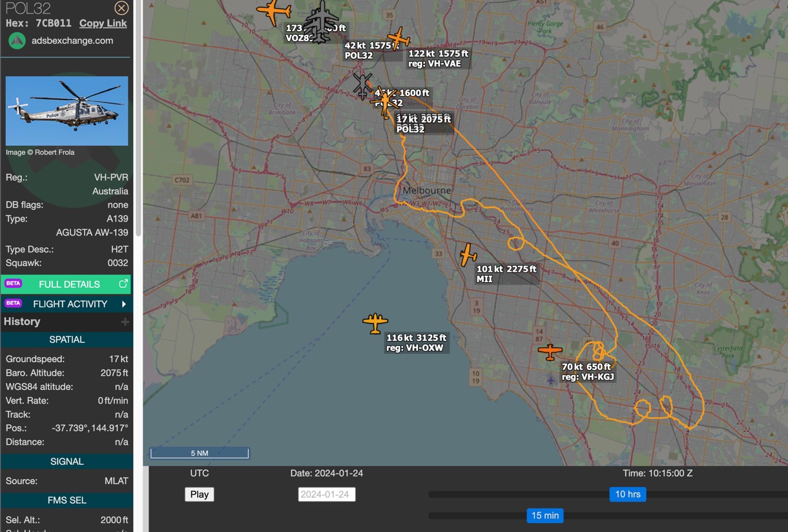Open the Full Details page

[x=68, y=284]
